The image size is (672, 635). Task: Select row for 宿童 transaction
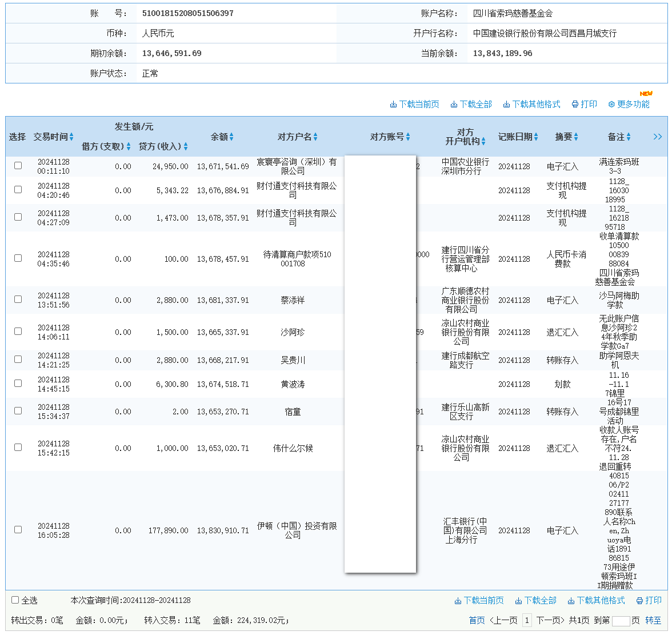click(18, 411)
